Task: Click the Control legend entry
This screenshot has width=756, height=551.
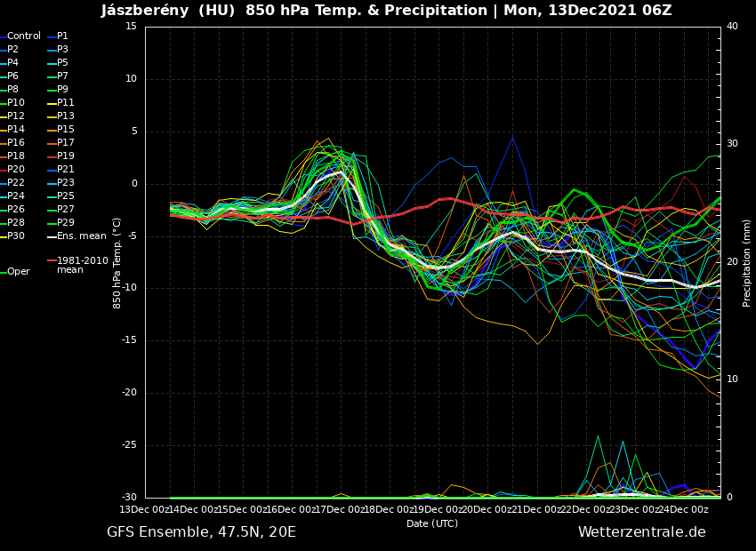Action: pos(24,36)
